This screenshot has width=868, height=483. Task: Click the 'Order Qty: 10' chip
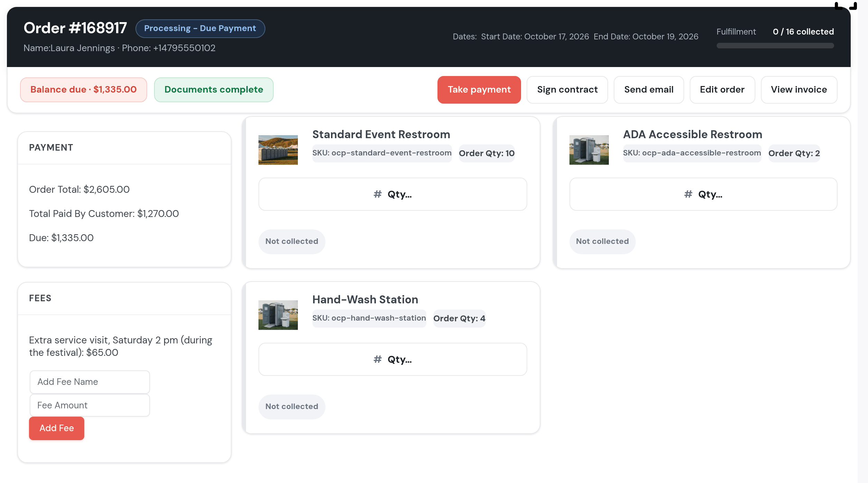click(487, 153)
